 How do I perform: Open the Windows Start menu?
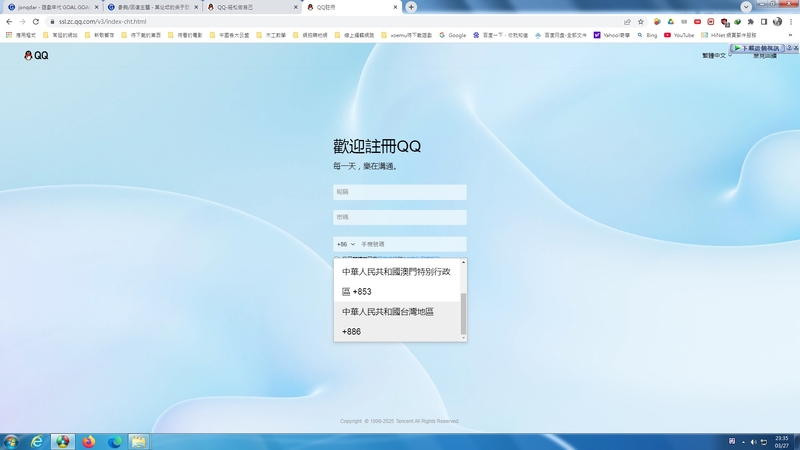[x=11, y=441]
